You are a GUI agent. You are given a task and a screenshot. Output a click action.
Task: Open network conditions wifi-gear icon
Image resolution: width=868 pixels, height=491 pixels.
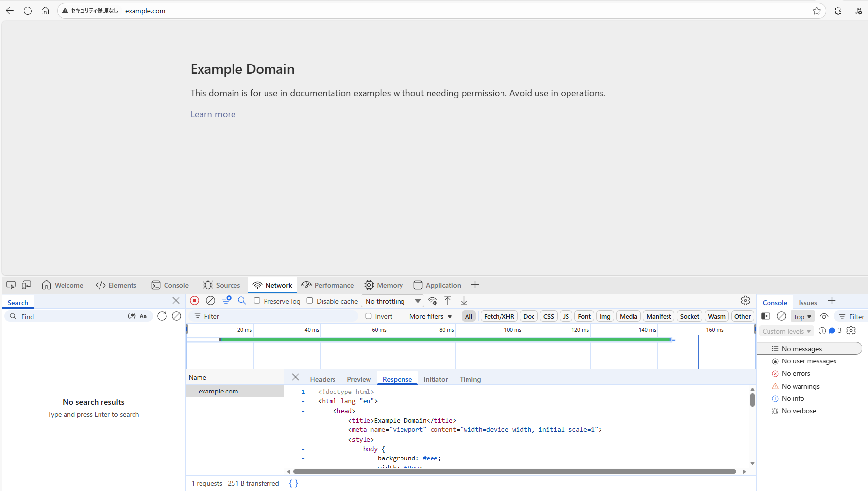coord(433,301)
